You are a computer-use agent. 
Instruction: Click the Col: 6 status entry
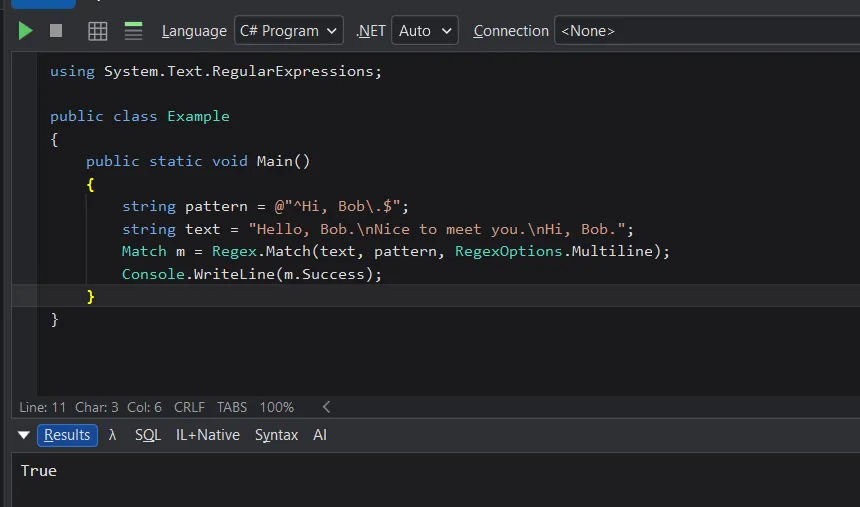pos(144,407)
